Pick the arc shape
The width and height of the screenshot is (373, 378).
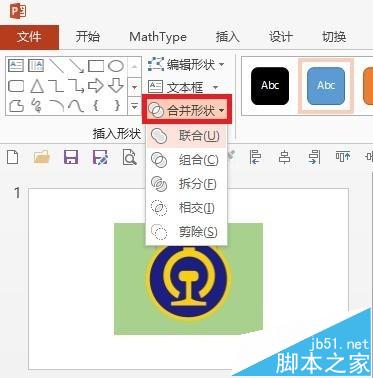click(56, 106)
